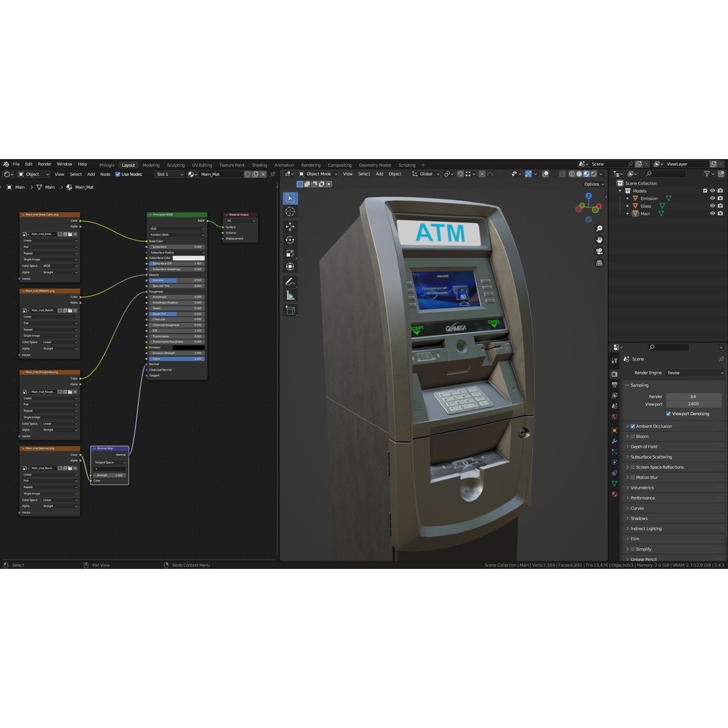
Task: Open viewport Object menu
Action: (x=394, y=174)
